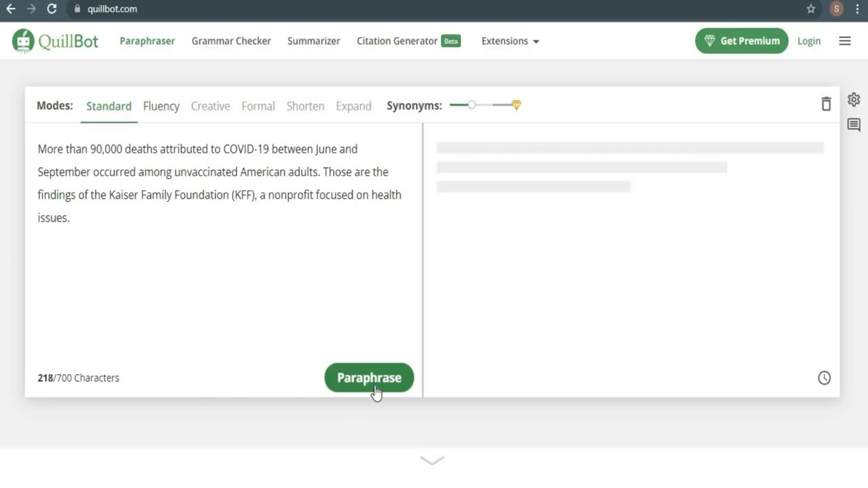Open Chrome three-dot menu
The width and height of the screenshot is (868, 488).
pyautogui.click(x=858, y=9)
